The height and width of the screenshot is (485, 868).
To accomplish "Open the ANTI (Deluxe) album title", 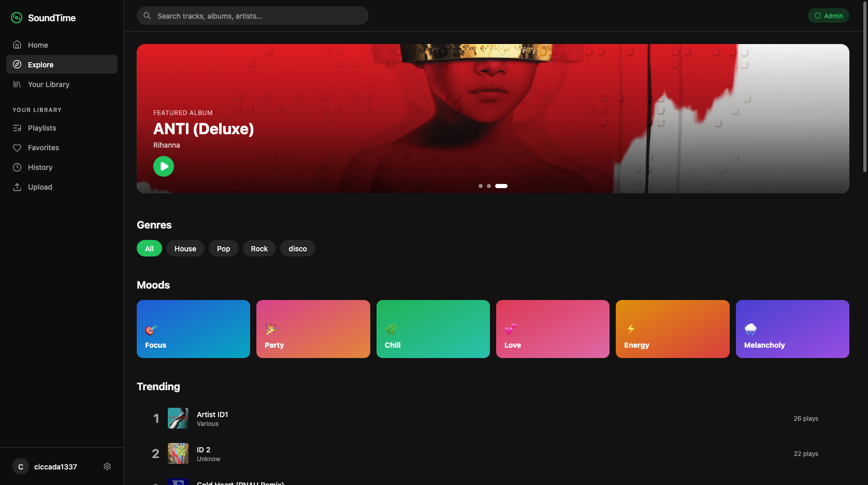I will (x=204, y=129).
